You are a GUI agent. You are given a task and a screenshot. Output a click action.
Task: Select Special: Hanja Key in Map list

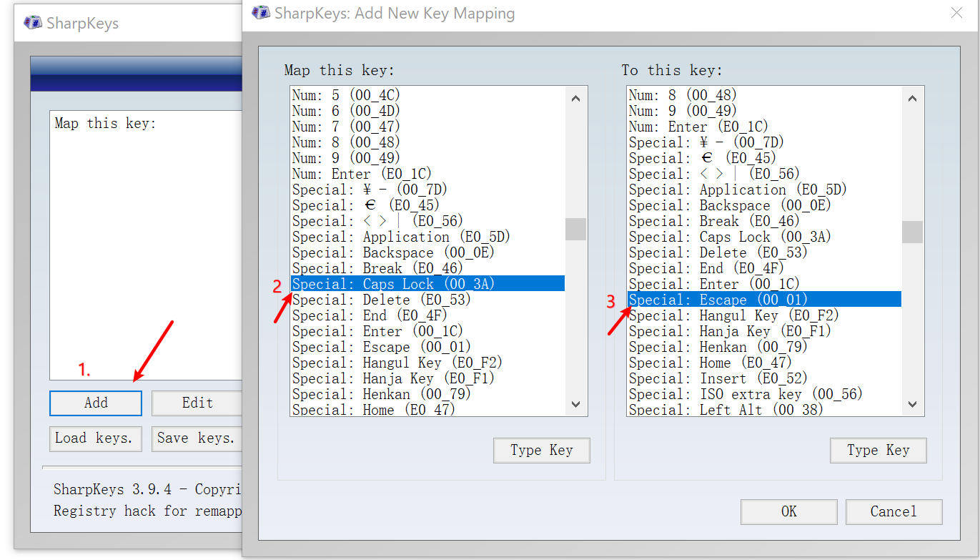pos(427,378)
